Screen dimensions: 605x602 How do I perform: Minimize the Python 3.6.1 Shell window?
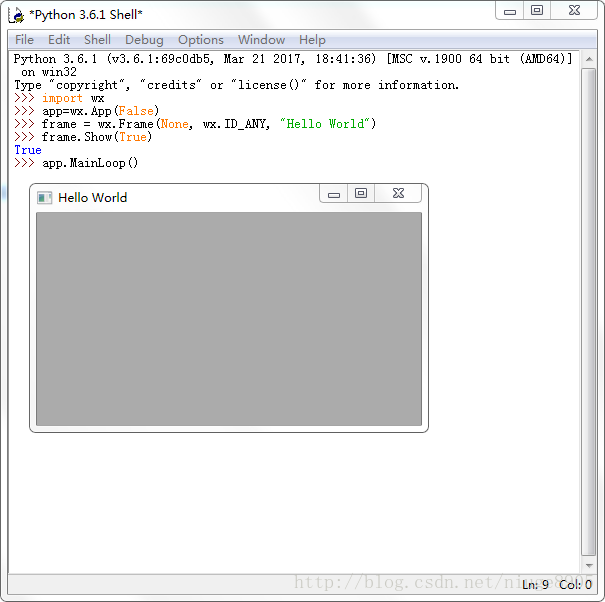click(x=511, y=11)
